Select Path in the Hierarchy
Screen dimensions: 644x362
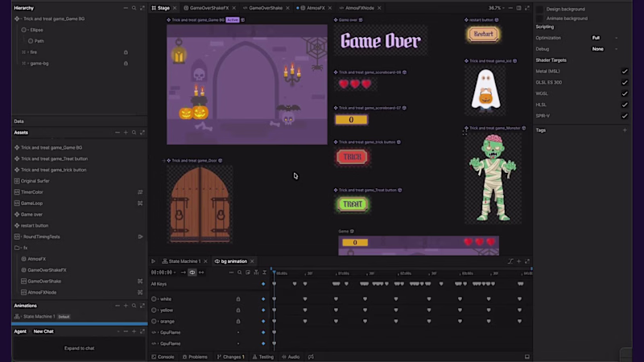(x=39, y=41)
